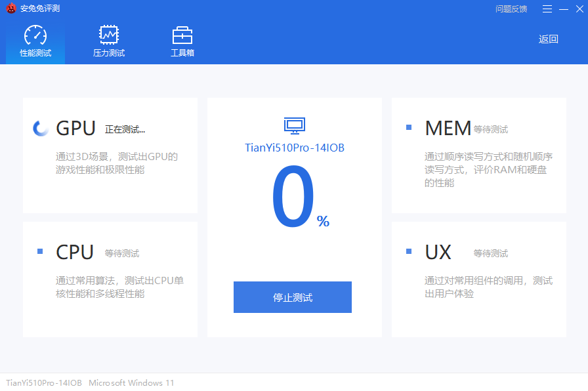Click the blue square bullet beside CPU
Image resolution: width=588 pixels, height=391 pixels.
pyautogui.click(x=41, y=251)
